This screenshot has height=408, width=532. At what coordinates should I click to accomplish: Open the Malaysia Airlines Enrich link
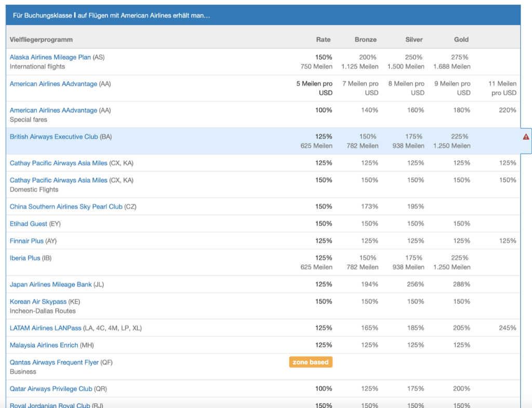(x=44, y=345)
